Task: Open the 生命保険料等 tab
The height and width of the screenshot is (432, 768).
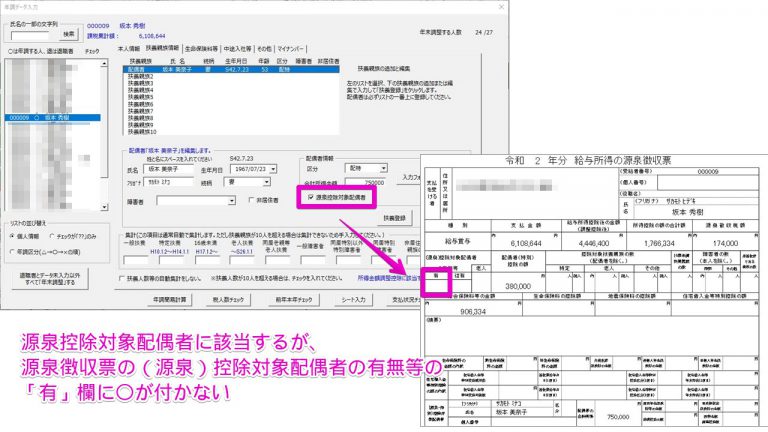Action: (201, 49)
